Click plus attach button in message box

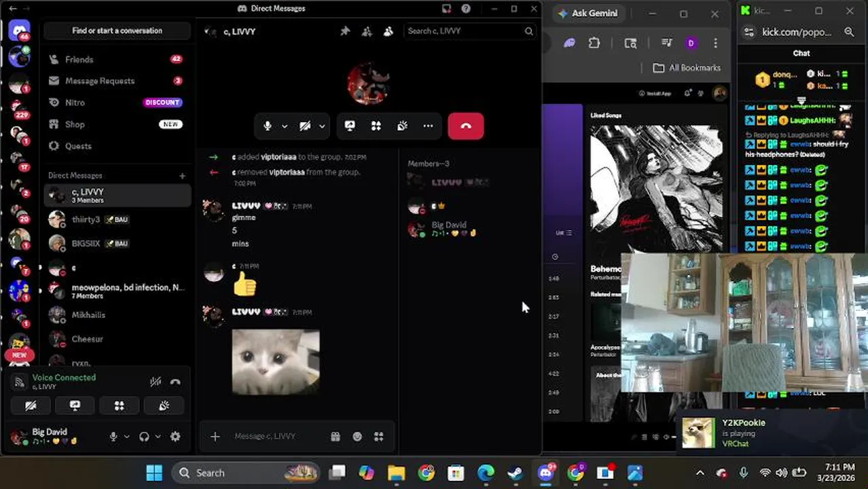(x=215, y=437)
